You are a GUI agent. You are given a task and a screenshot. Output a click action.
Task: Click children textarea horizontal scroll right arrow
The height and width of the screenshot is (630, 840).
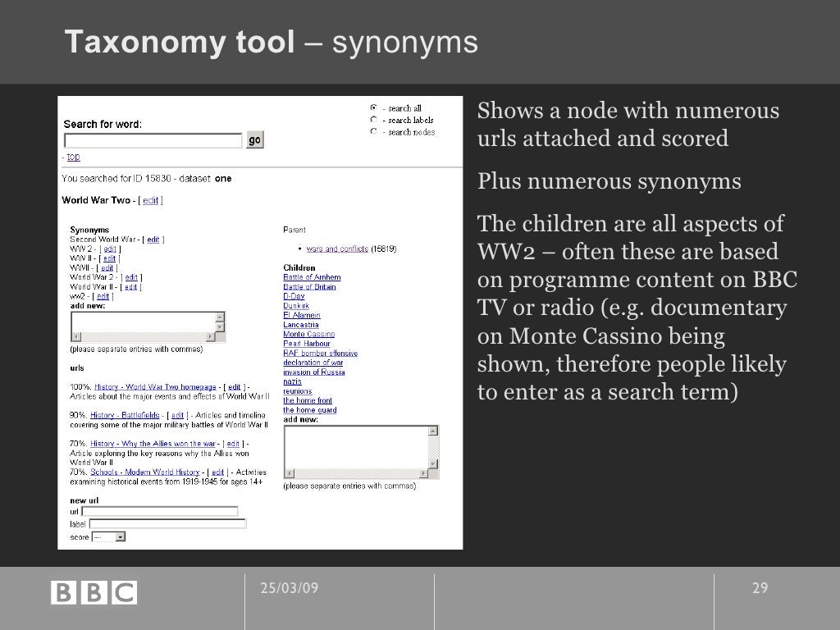[x=424, y=473]
